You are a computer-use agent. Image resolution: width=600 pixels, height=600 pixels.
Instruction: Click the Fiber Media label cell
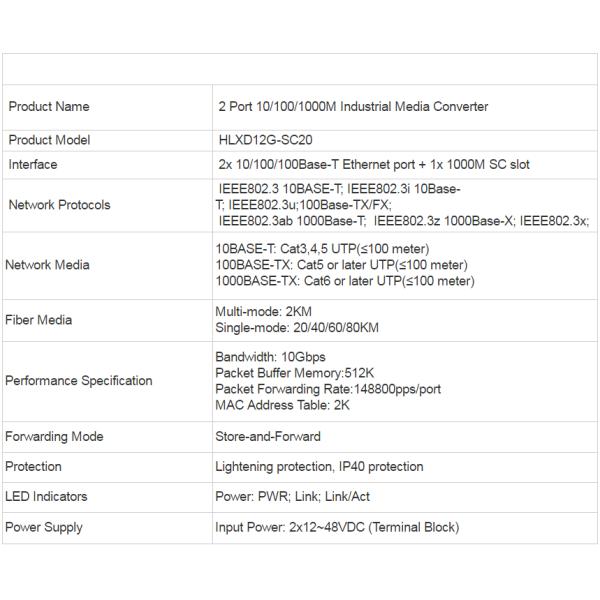(x=39, y=320)
